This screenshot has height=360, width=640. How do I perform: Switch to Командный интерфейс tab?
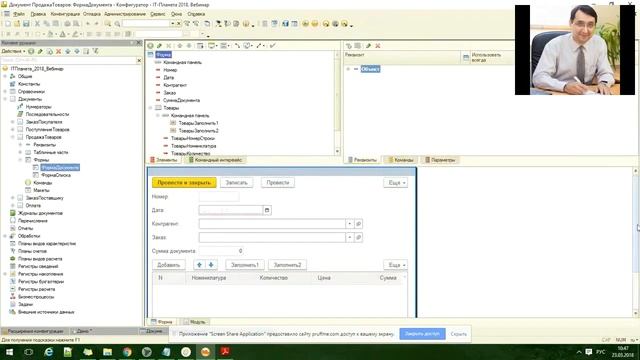point(215,160)
